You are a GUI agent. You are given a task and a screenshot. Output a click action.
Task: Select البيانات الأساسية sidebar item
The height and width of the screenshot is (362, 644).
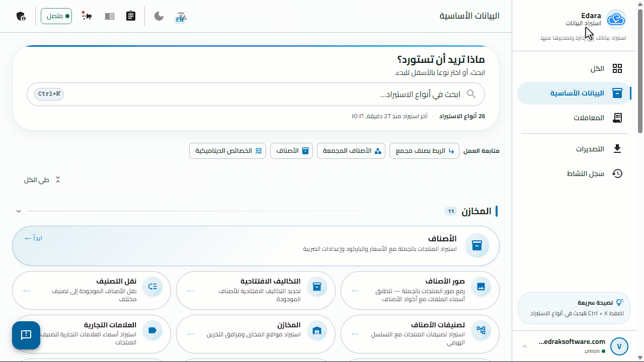pyautogui.click(x=574, y=93)
